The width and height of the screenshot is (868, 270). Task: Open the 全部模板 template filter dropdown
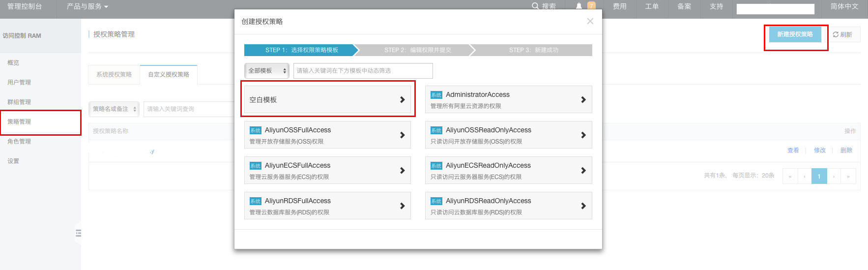[267, 71]
